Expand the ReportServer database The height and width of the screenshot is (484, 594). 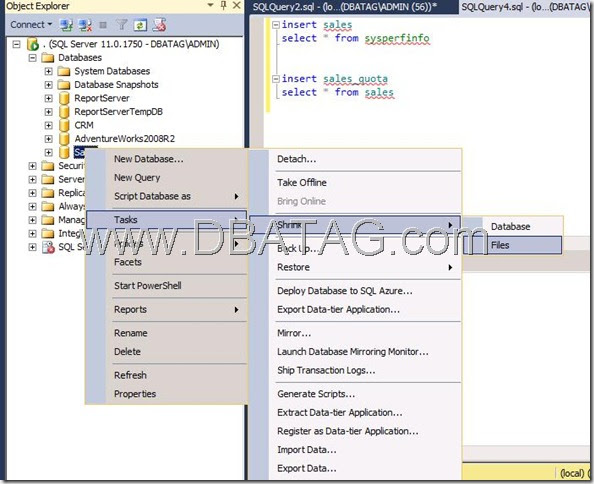[48, 98]
